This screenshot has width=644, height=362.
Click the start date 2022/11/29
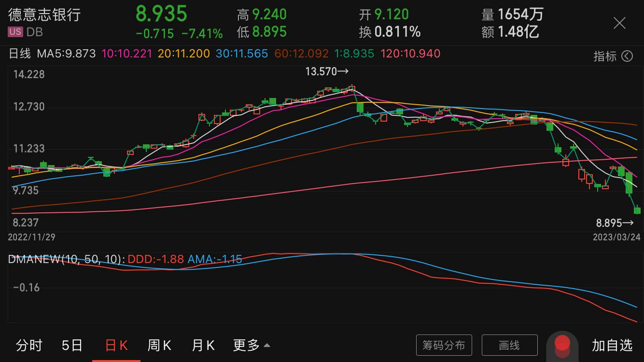coord(32,237)
